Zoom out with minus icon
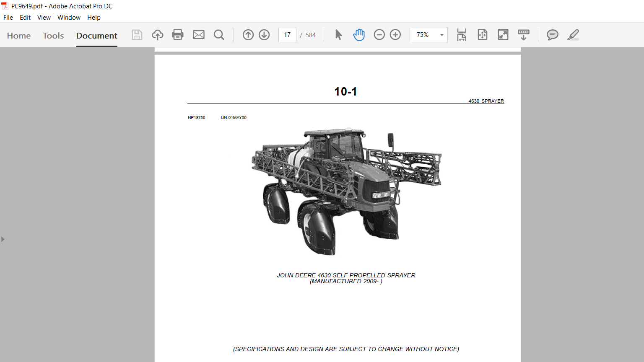This screenshot has height=362, width=644. 379,35
